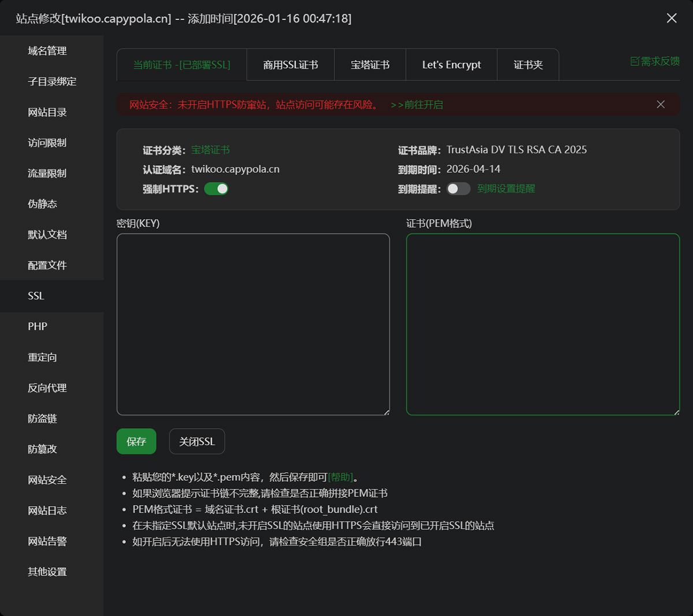Screen dimensions: 693x616
Task: Toggle the 强制HTTPS switch off
Action: [216, 189]
